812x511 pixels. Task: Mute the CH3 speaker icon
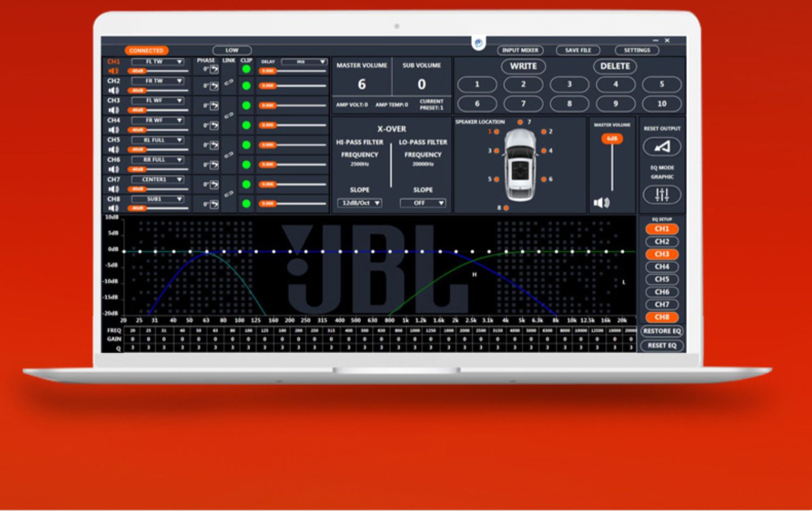(x=113, y=110)
